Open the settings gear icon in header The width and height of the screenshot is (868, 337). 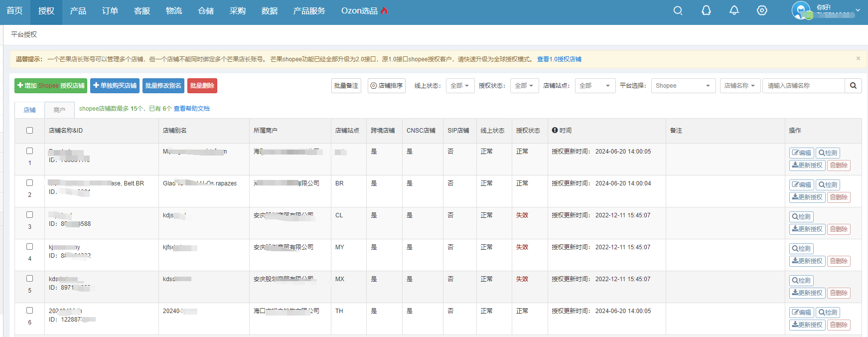[762, 10]
